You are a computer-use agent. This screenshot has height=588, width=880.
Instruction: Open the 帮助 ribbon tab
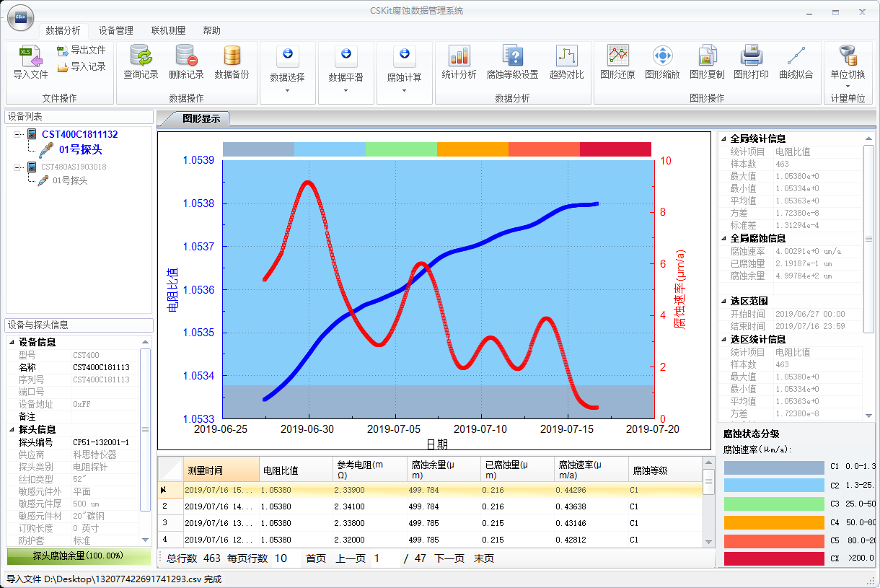point(211,30)
